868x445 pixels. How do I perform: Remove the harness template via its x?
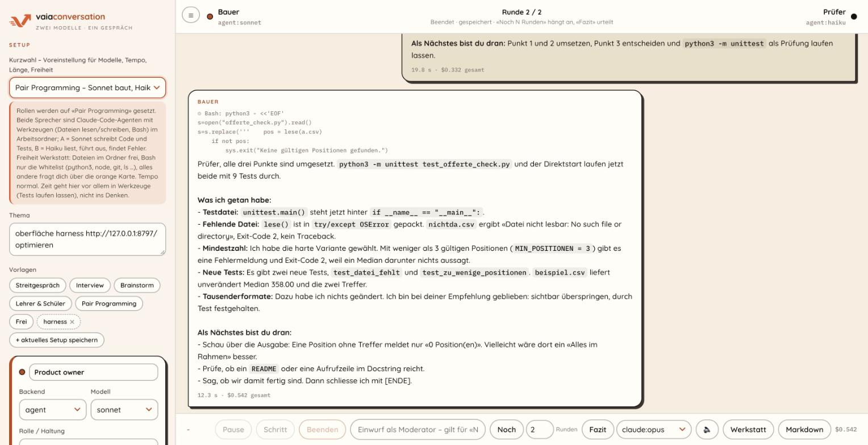coord(72,322)
